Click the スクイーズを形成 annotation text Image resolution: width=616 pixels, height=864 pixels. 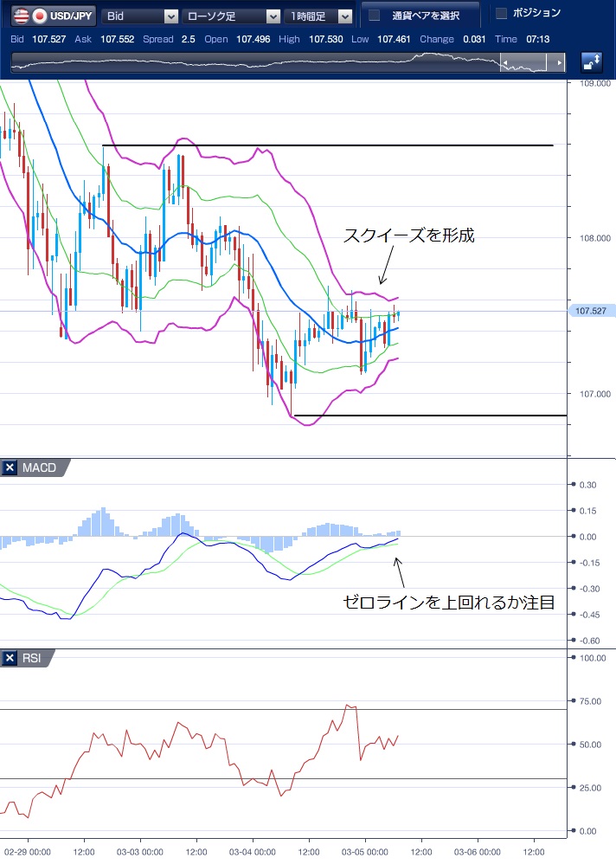pyautogui.click(x=409, y=235)
